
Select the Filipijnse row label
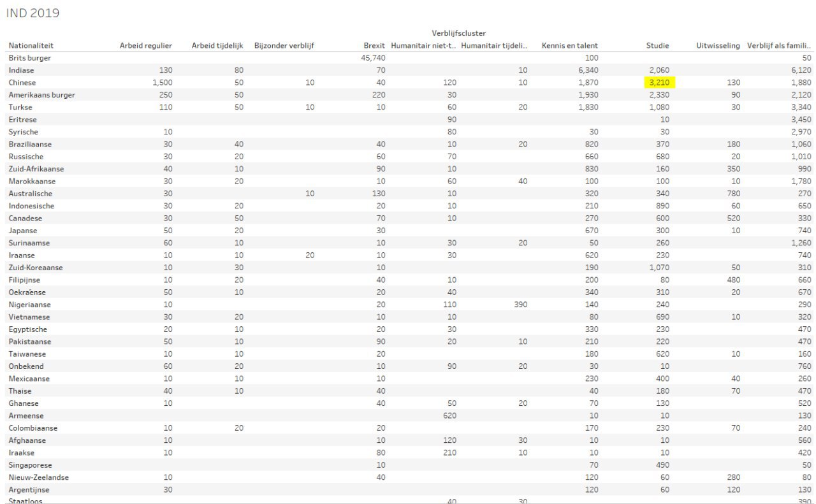(x=24, y=280)
